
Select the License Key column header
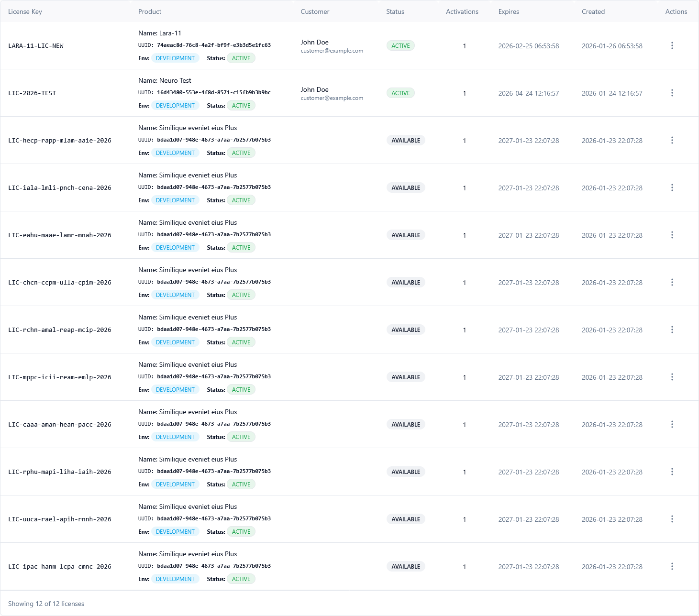tap(25, 11)
